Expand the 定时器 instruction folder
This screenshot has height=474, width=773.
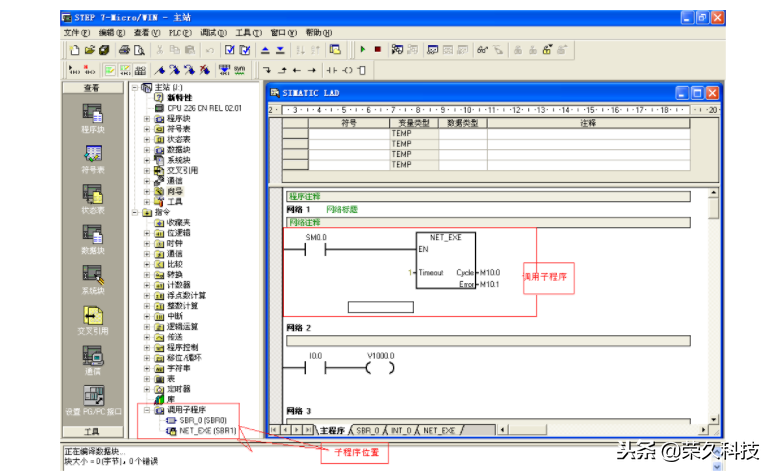pyautogui.click(x=146, y=389)
